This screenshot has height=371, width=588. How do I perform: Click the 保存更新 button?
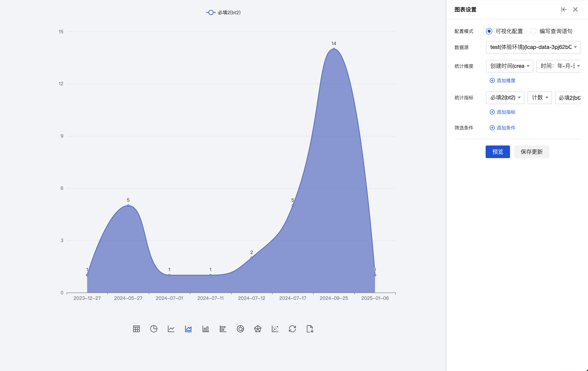532,152
